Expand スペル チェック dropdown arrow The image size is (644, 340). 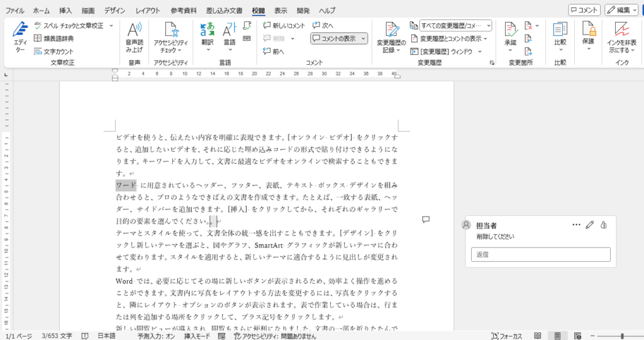point(111,25)
